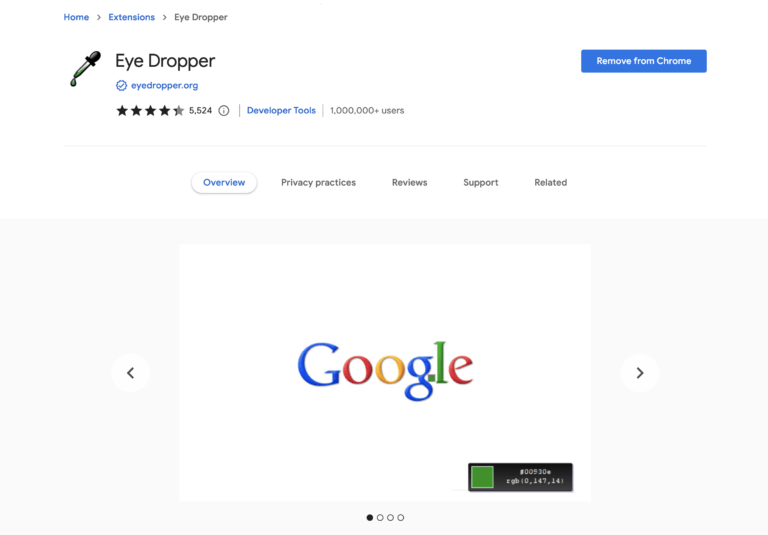Click the #00930e hex color readout
Screen dimensions: 768x535
click(x=535, y=472)
